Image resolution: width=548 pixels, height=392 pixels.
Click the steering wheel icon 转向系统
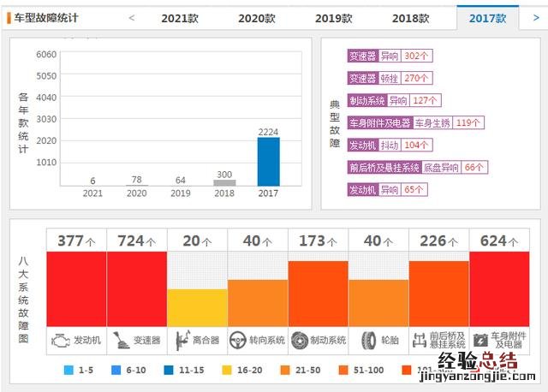tap(238, 341)
